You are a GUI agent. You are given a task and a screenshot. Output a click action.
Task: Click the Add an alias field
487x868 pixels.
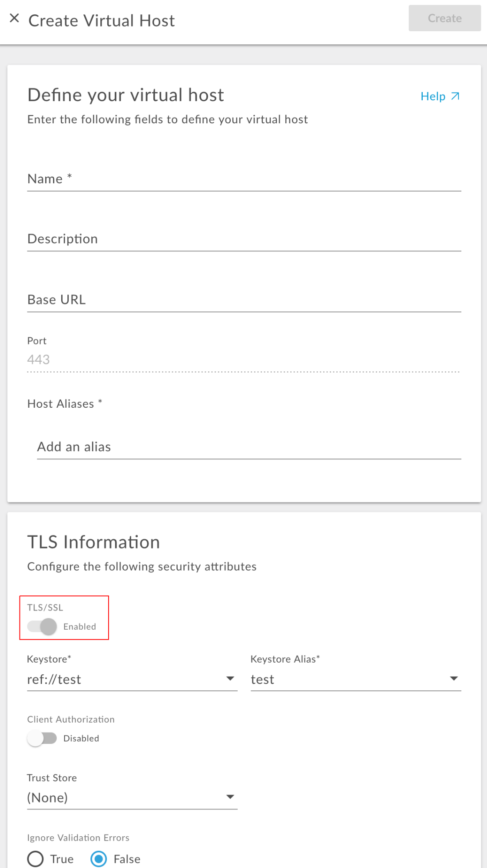point(248,447)
